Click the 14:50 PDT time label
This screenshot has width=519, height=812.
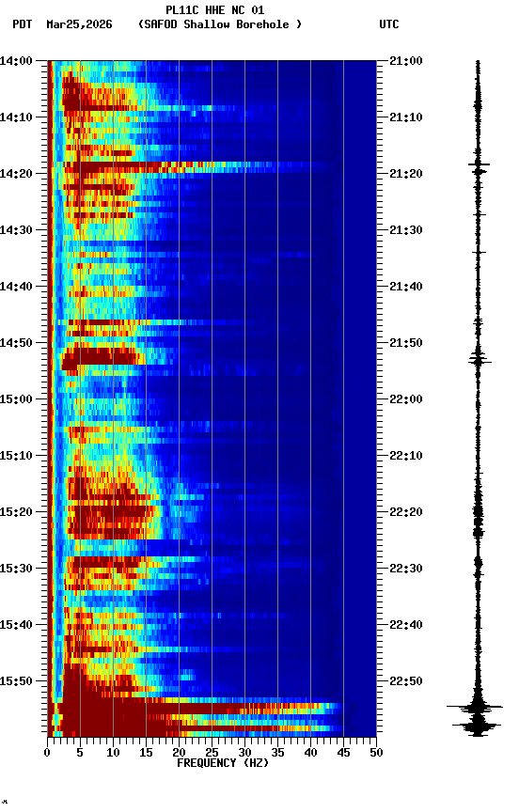tap(16, 343)
